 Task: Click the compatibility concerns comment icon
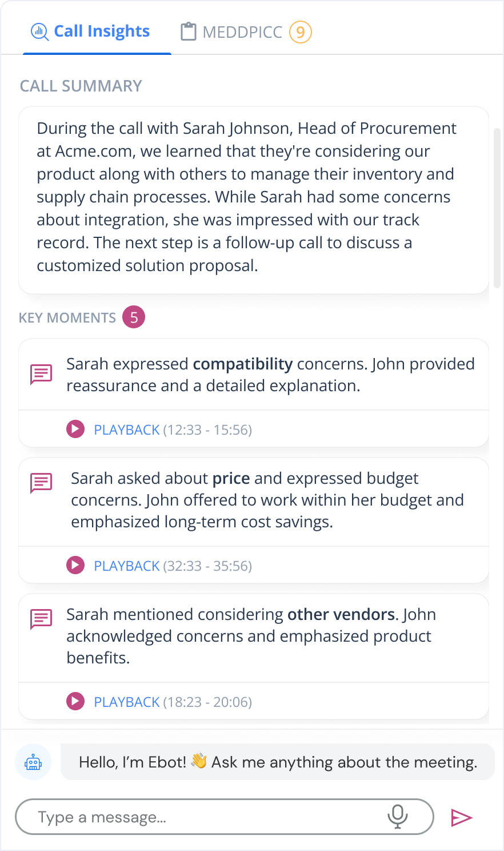pos(41,375)
